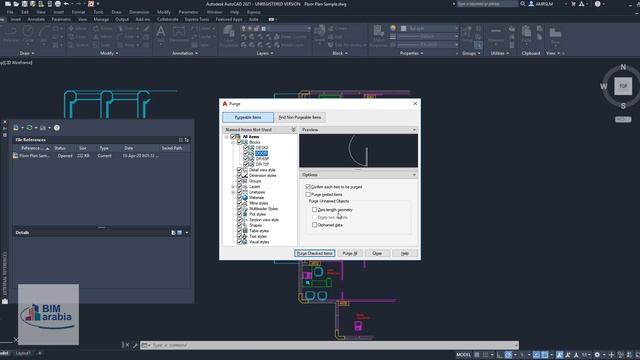Click the command line input field

click(330, 345)
